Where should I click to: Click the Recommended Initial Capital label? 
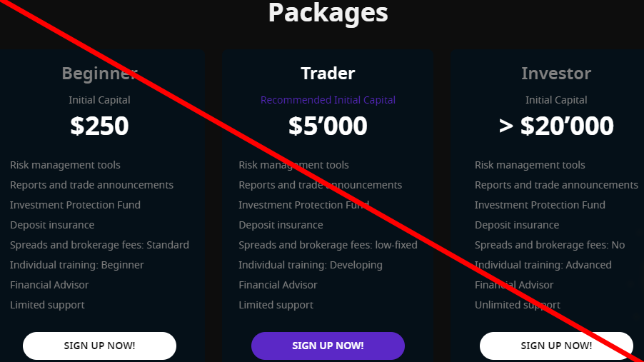[x=328, y=100]
